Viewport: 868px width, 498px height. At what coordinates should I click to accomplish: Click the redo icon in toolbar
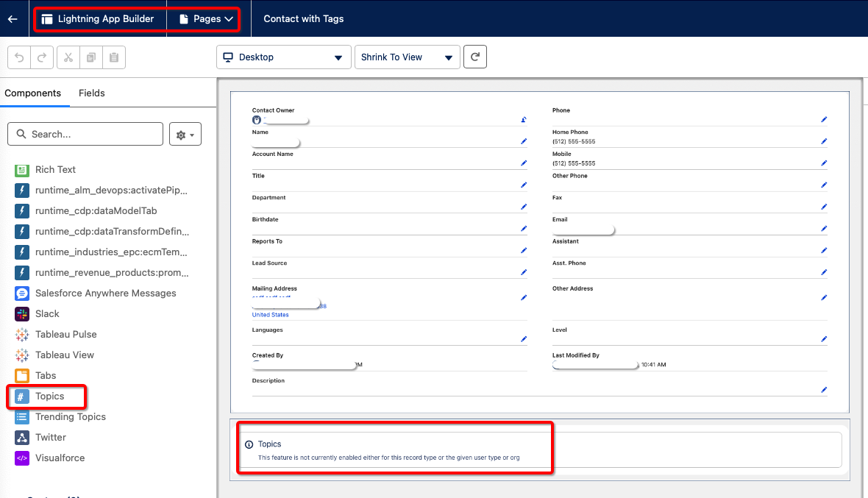[x=42, y=57]
